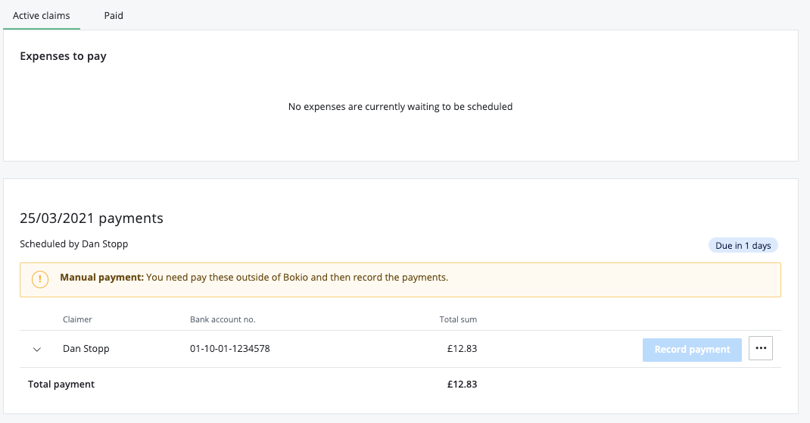The image size is (810, 423).
Task: Open the three-dot more options menu
Action: [761, 348]
